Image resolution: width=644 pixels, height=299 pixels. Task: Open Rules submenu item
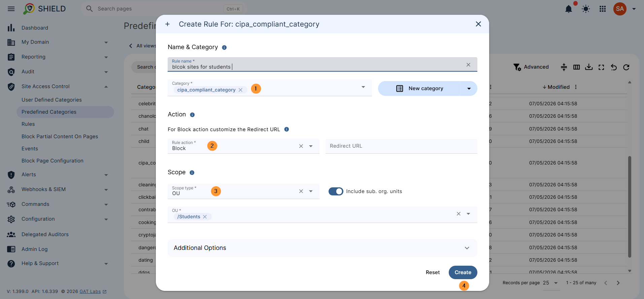point(28,124)
